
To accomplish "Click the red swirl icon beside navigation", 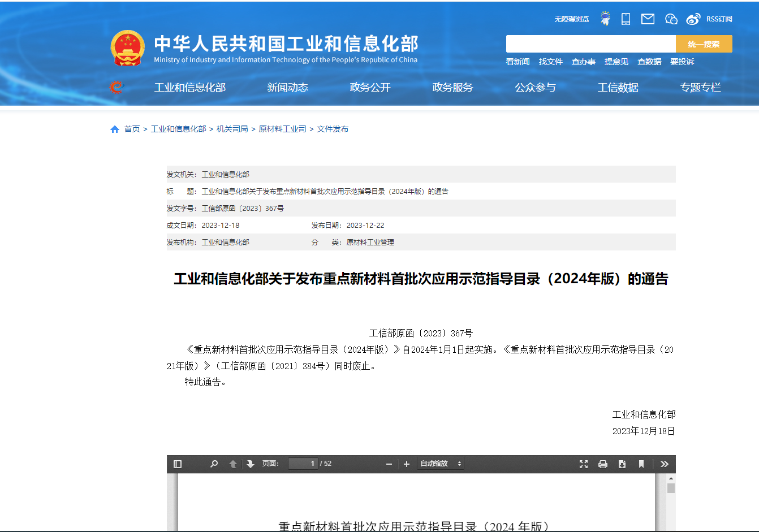I will click(x=116, y=87).
